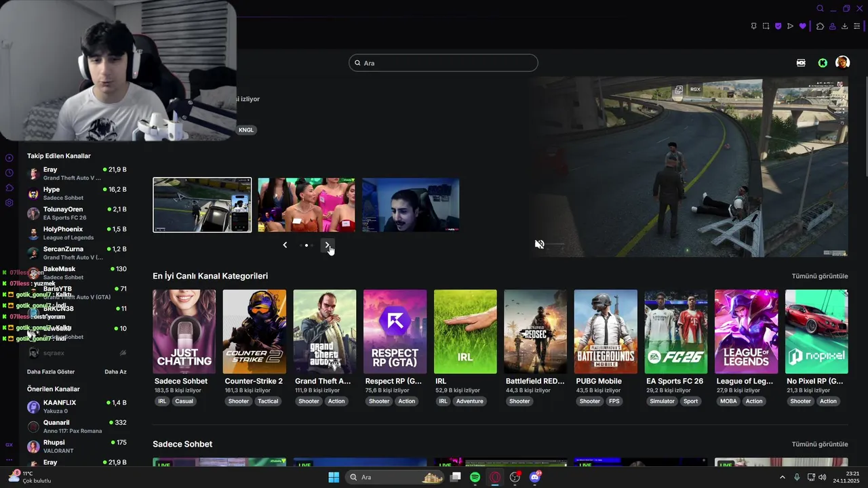Click the microphone icon in system tray
The height and width of the screenshot is (488, 868).
click(797, 477)
